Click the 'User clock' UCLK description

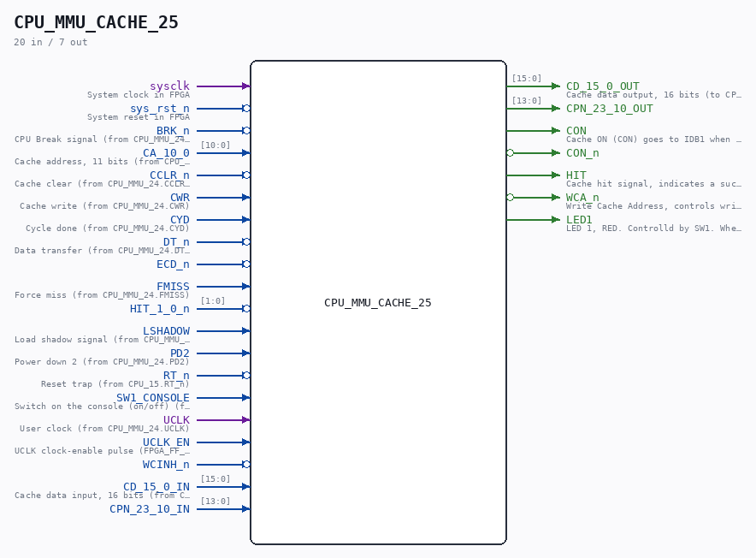(x=104, y=428)
